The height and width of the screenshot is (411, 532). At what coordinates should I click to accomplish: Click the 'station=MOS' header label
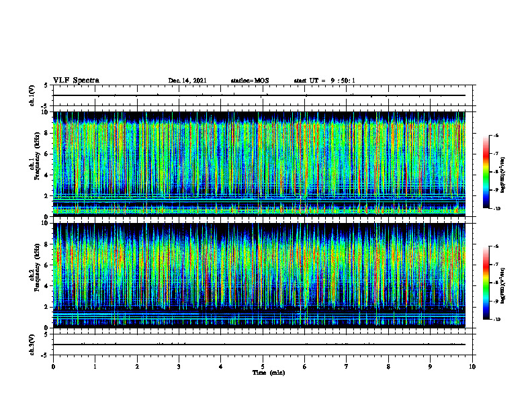coord(250,81)
